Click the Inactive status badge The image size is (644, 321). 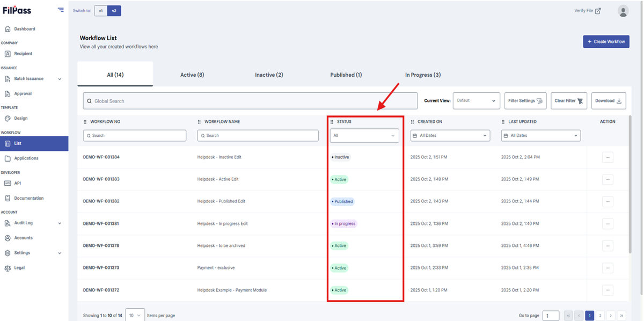341,157
